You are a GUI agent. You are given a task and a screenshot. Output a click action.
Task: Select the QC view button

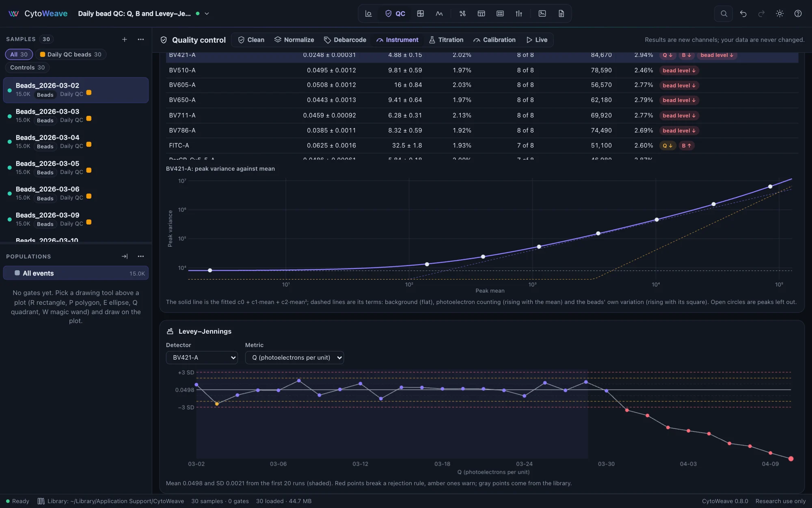click(395, 13)
